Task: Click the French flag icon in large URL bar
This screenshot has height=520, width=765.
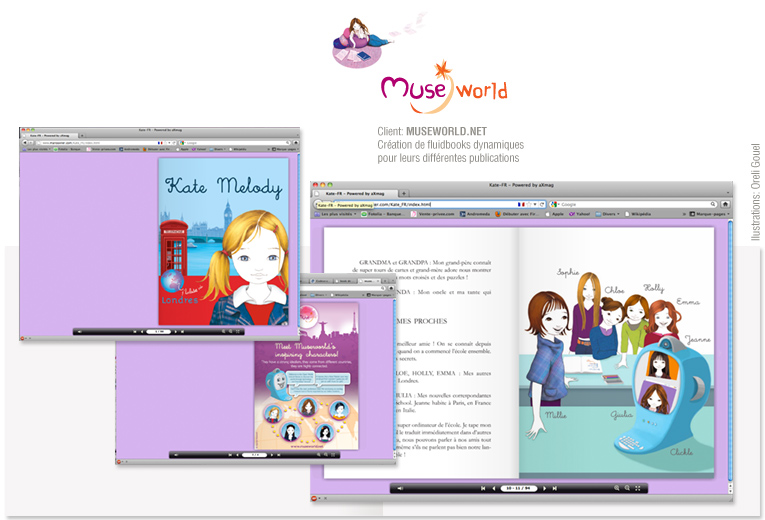Action: (521, 204)
